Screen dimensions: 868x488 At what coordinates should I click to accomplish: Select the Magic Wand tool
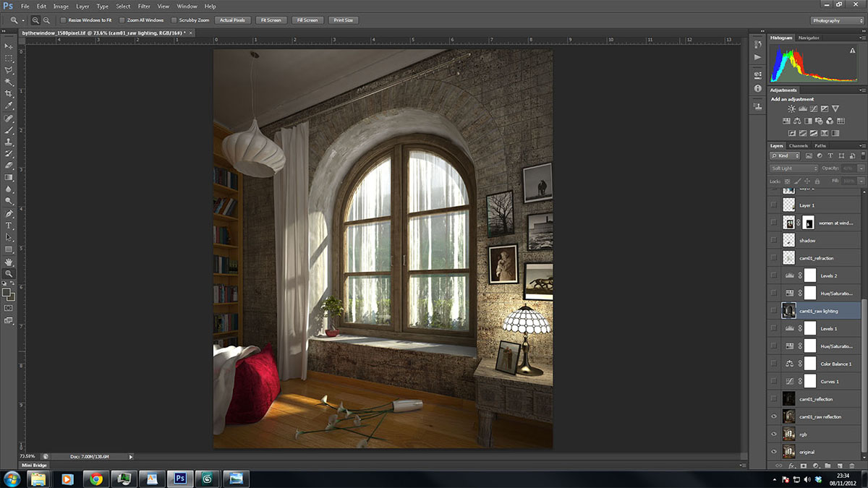tap(9, 82)
